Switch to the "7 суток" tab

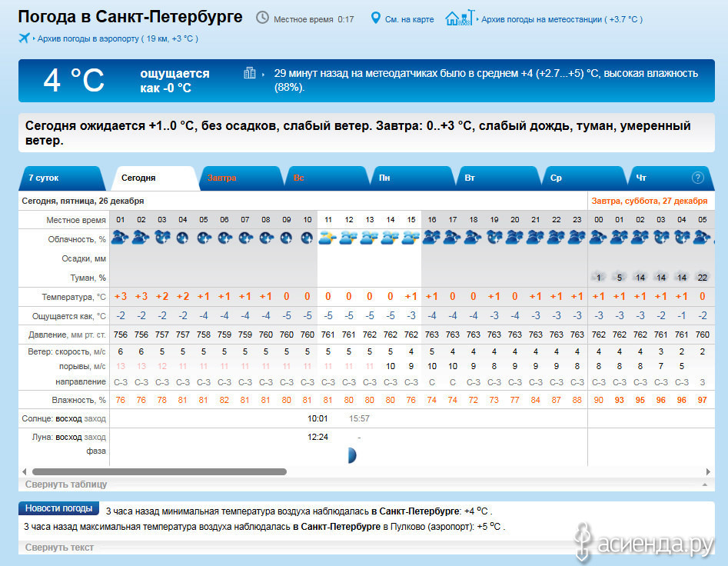click(44, 178)
